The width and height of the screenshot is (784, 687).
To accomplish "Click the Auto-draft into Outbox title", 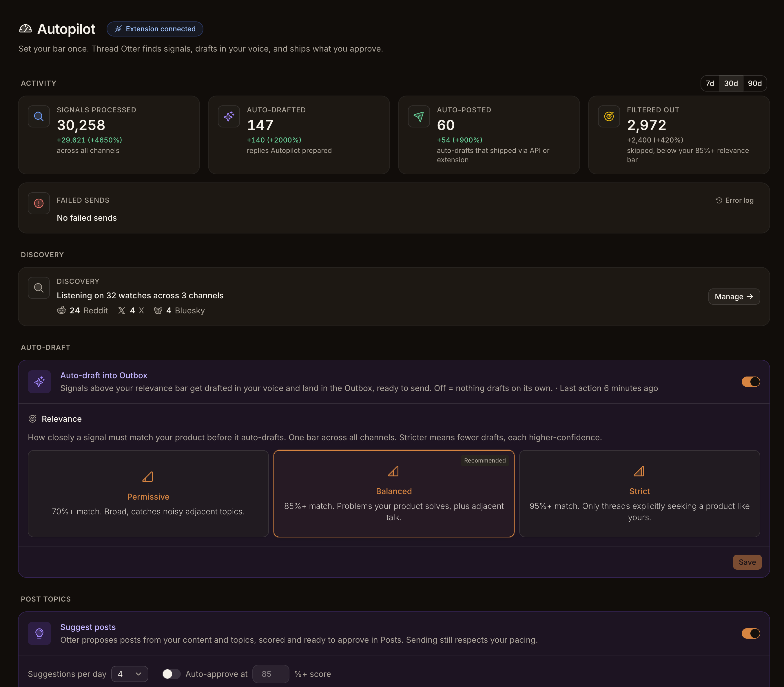I will tap(103, 375).
